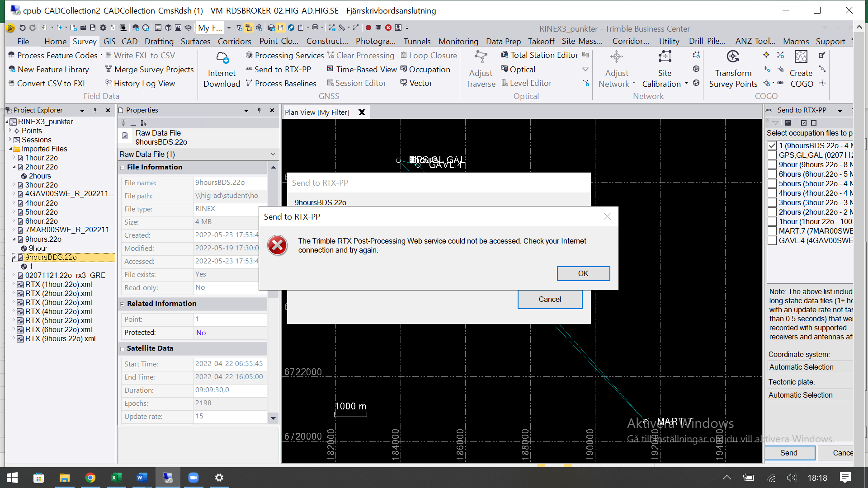Open the Total Station Editor
The height and width of the screenshot is (488, 868).
click(540, 55)
